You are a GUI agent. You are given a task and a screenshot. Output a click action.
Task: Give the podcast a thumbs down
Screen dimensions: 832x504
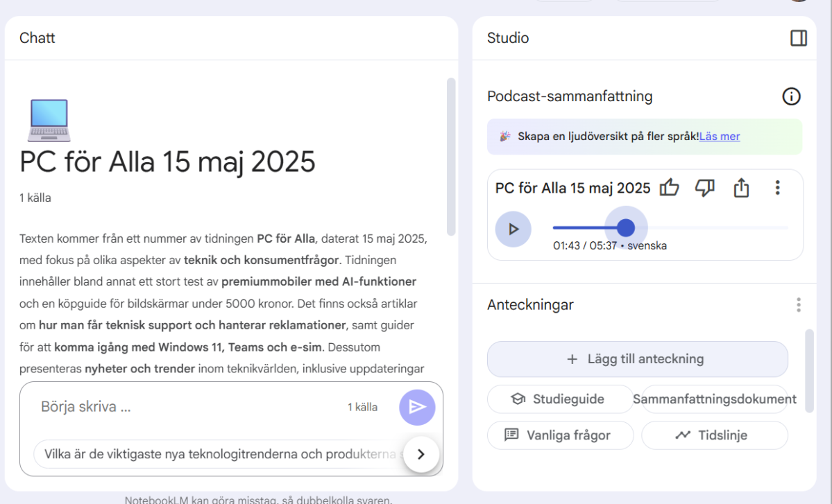(705, 188)
